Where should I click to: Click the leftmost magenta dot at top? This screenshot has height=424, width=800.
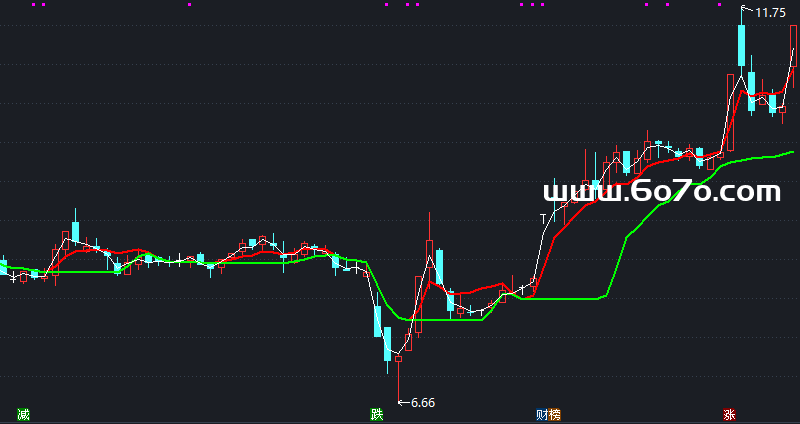(x=33, y=4)
